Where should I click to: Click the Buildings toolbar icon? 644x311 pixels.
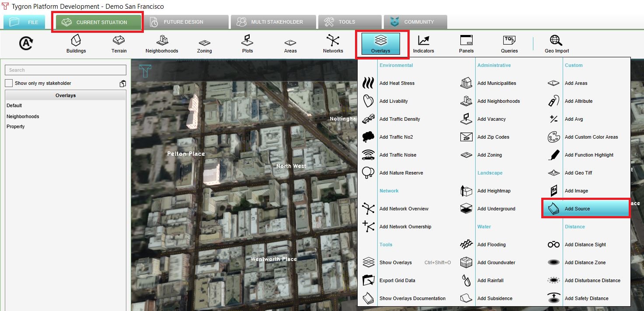[76, 44]
